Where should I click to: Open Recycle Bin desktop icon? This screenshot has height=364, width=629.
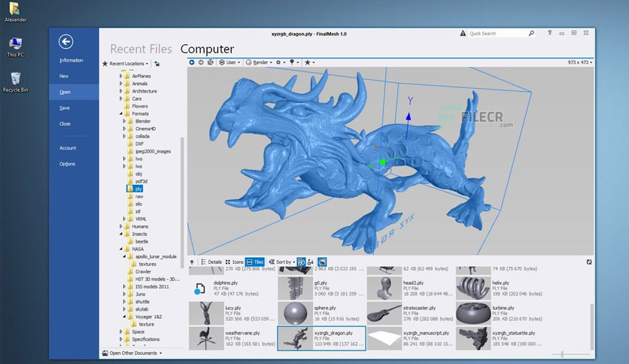coord(15,82)
